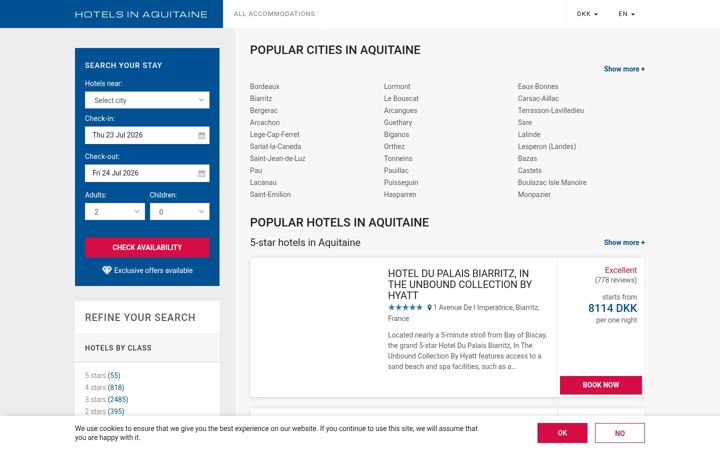Click the five-star rating of Hotel du Palais

click(x=405, y=308)
